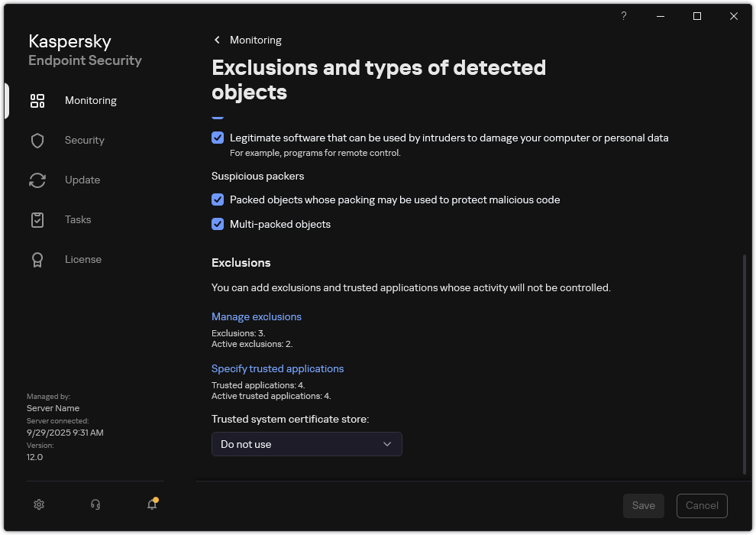
Task: View notifications via the bell icon
Action: click(x=151, y=505)
